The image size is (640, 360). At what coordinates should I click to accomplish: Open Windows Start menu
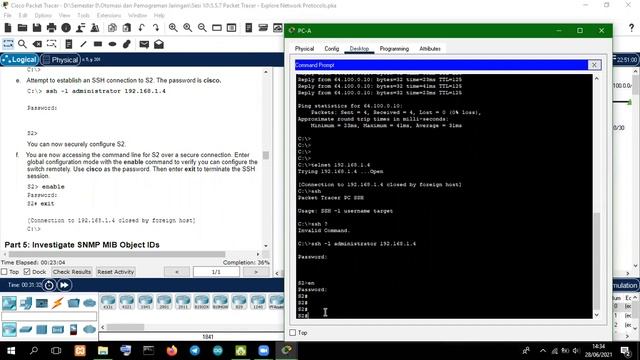pyautogui.click(x=11, y=351)
